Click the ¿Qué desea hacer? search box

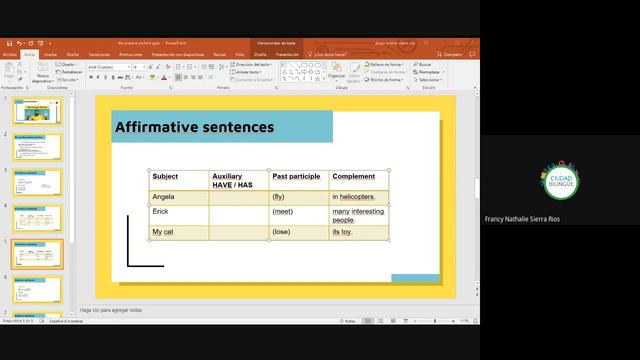point(327,55)
